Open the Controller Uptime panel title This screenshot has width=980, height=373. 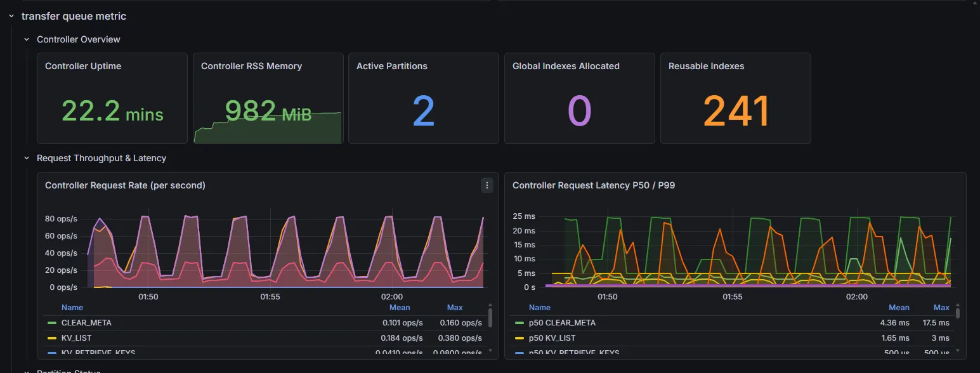[83, 66]
